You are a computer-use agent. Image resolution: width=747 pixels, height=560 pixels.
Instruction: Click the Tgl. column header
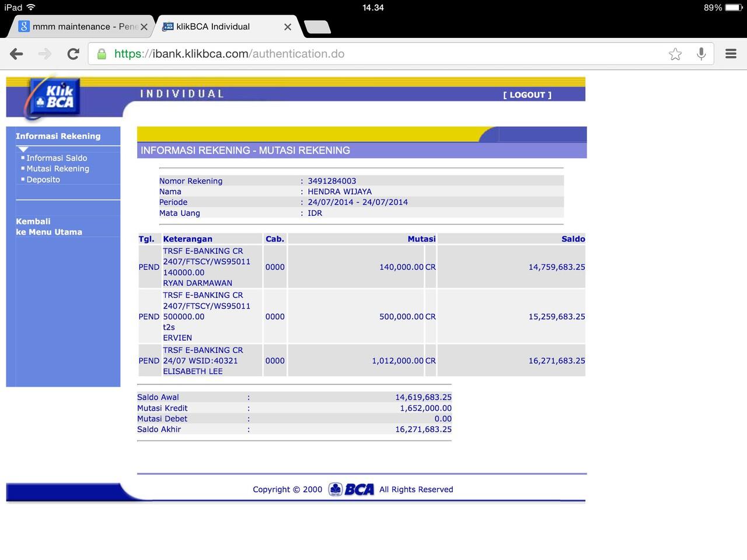tap(146, 239)
